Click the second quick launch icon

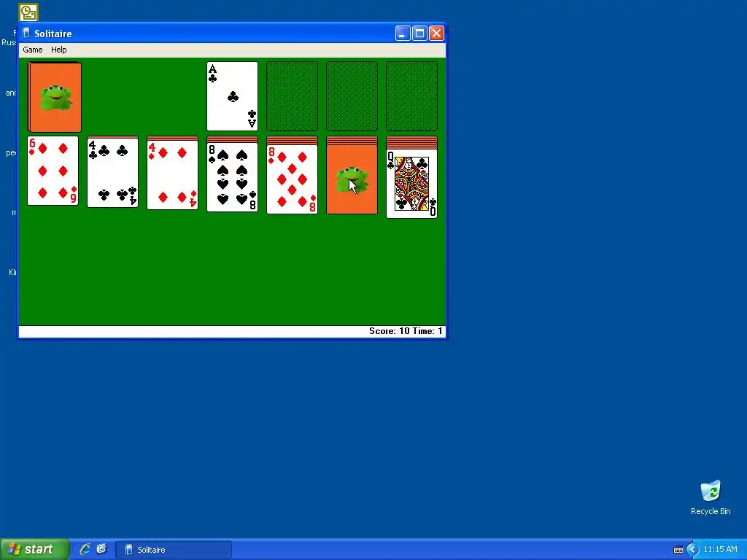click(101, 549)
